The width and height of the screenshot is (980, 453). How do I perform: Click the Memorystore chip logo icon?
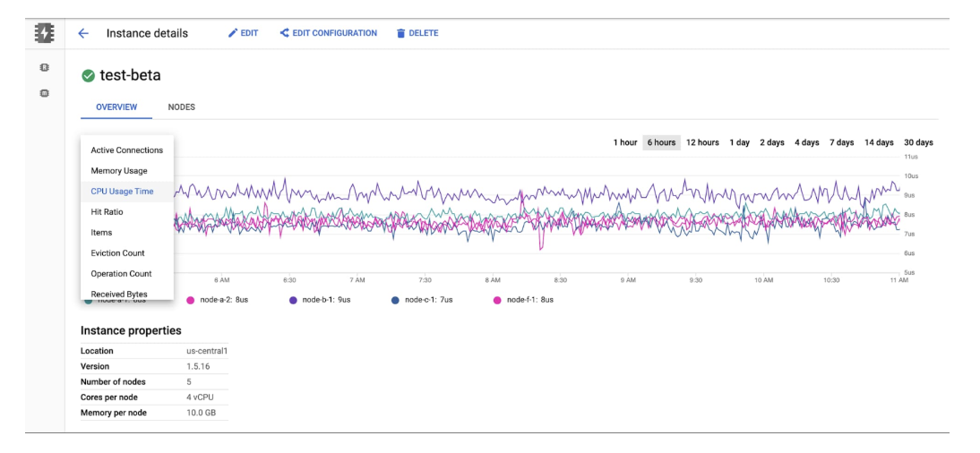click(44, 33)
